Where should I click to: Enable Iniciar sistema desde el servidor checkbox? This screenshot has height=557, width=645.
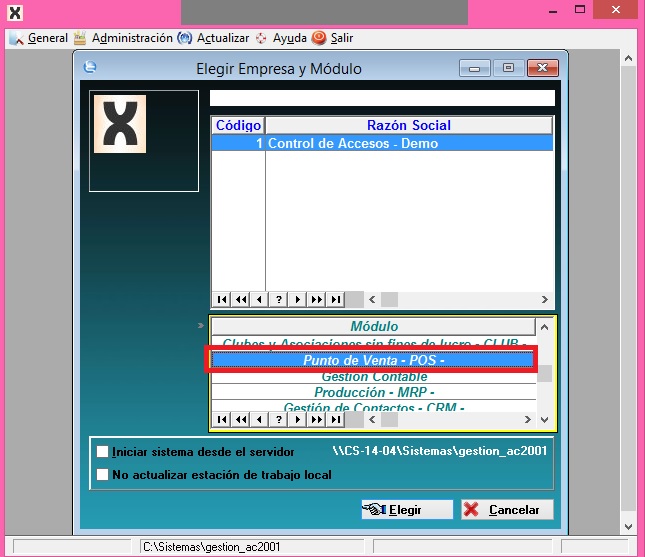tap(102, 451)
